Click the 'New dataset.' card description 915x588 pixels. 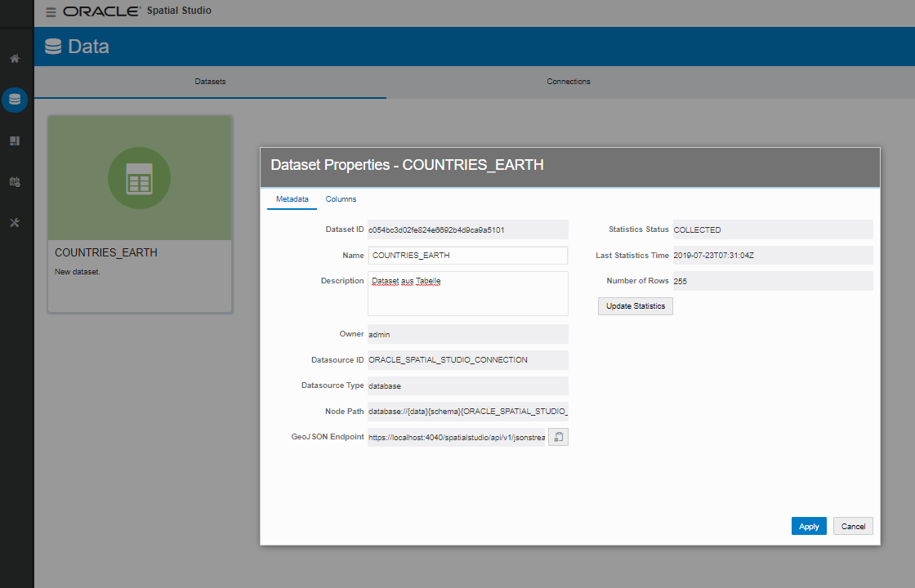(77, 272)
